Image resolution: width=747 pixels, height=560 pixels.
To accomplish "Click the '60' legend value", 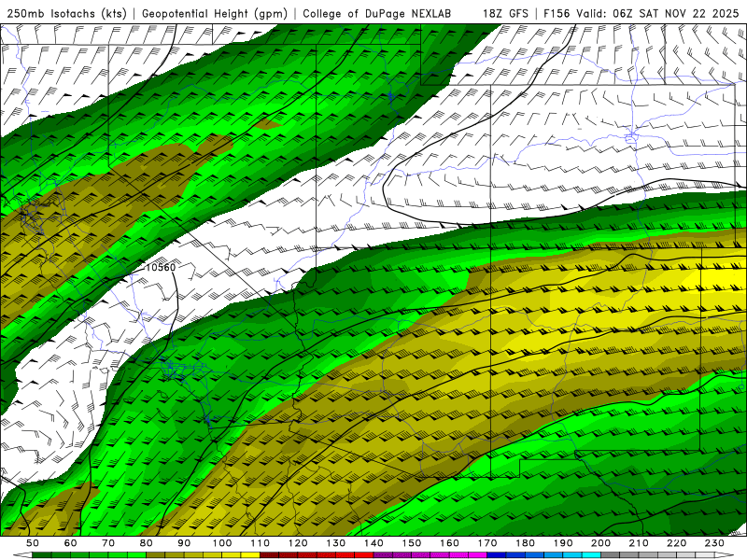I will click(70, 543).
